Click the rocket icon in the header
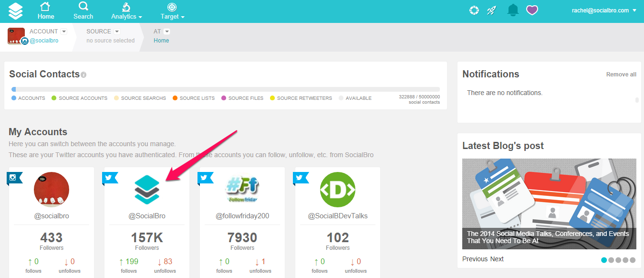 click(x=491, y=10)
